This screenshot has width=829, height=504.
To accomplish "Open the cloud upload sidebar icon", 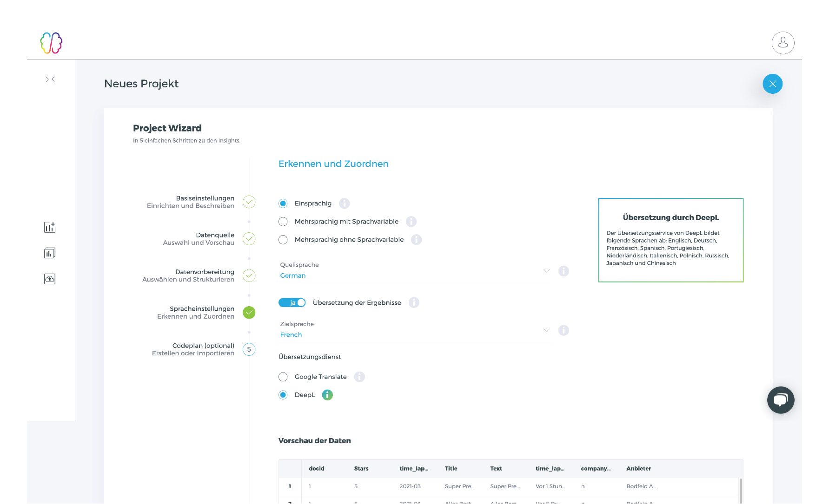I will tap(50, 279).
